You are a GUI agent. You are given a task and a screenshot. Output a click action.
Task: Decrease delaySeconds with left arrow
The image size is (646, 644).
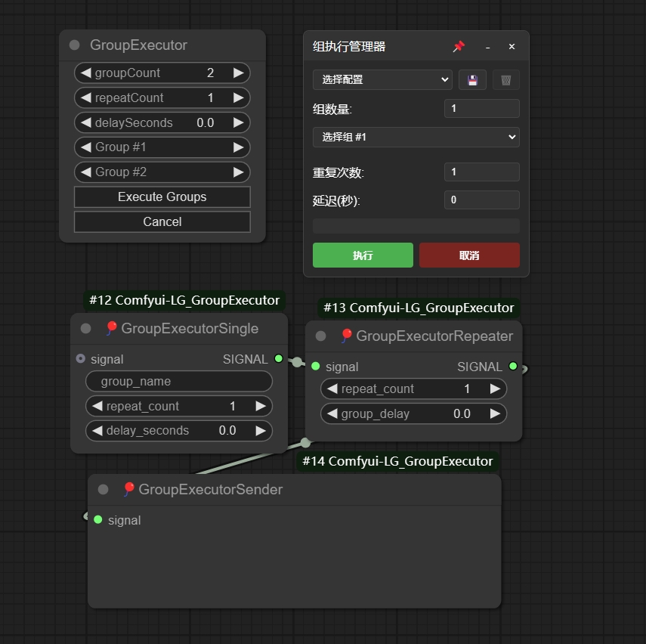[85, 122]
